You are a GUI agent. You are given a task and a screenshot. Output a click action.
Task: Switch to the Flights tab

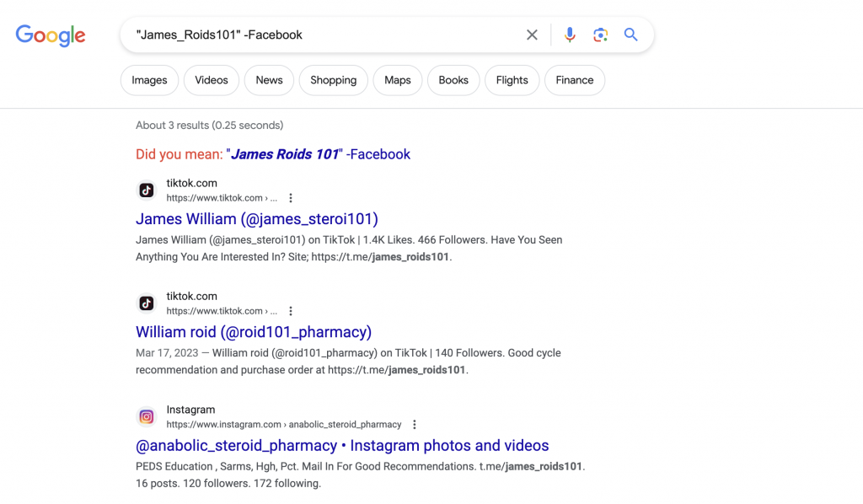512,80
